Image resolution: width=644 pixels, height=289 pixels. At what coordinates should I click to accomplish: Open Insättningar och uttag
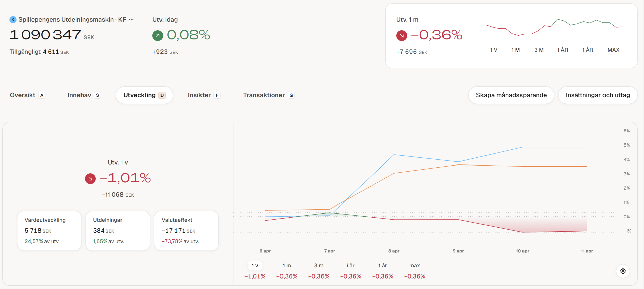pos(598,95)
